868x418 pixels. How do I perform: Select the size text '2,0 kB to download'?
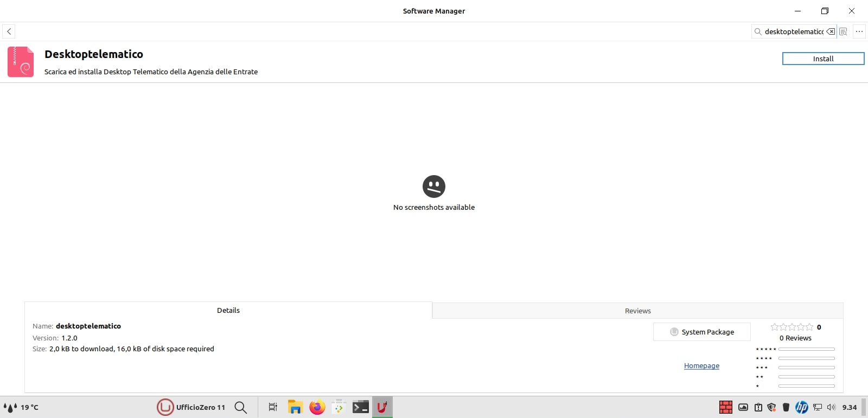[x=81, y=349]
